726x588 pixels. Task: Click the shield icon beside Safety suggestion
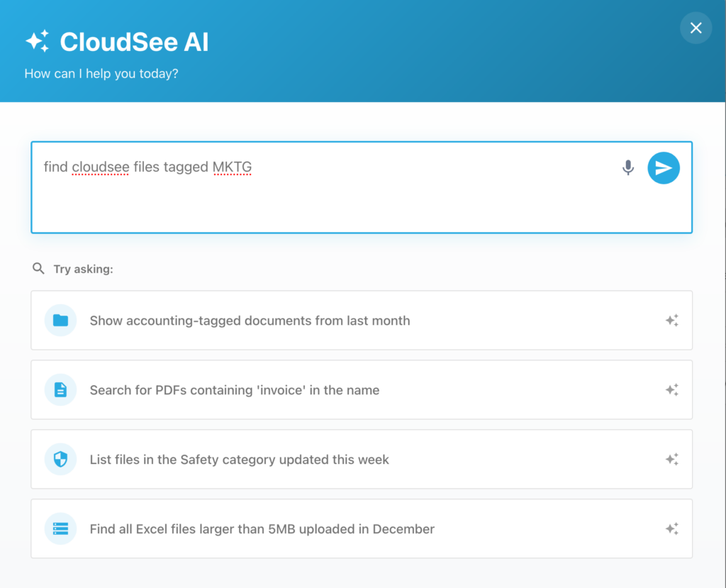point(60,459)
